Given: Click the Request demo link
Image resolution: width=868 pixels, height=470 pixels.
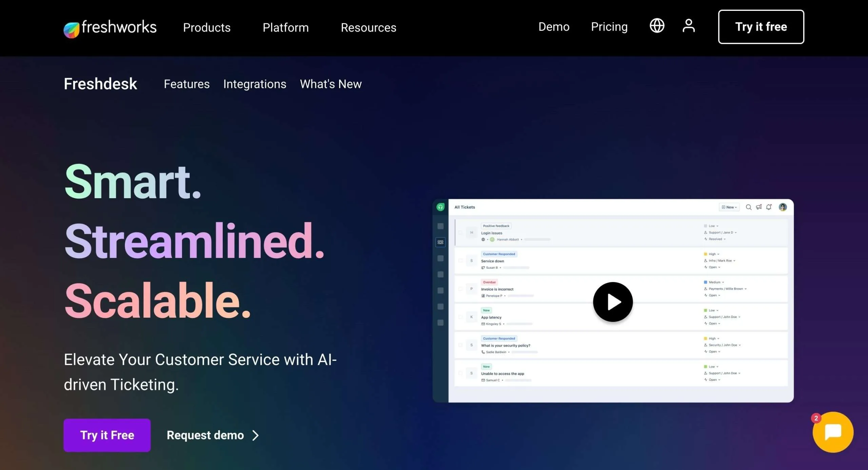Looking at the screenshot, I should 213,435.
